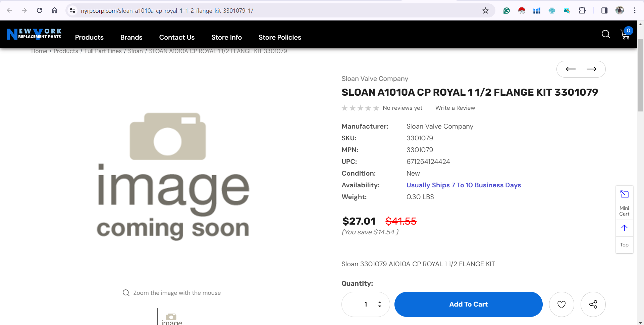The image size is (644, 325).
Task: Click the Usually Ships 7 To 10 Business Days text
Action: (x=464, y=185)
